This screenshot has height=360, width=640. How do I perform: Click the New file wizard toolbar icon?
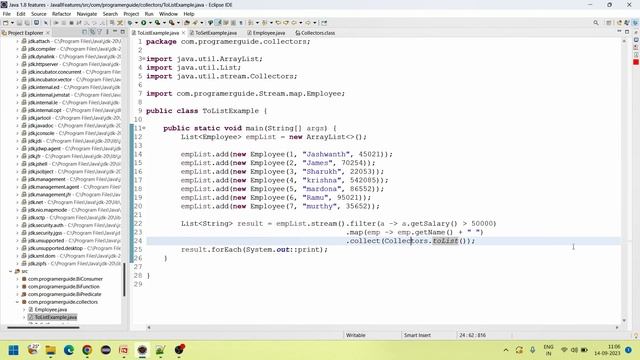[x=6, y=23]
